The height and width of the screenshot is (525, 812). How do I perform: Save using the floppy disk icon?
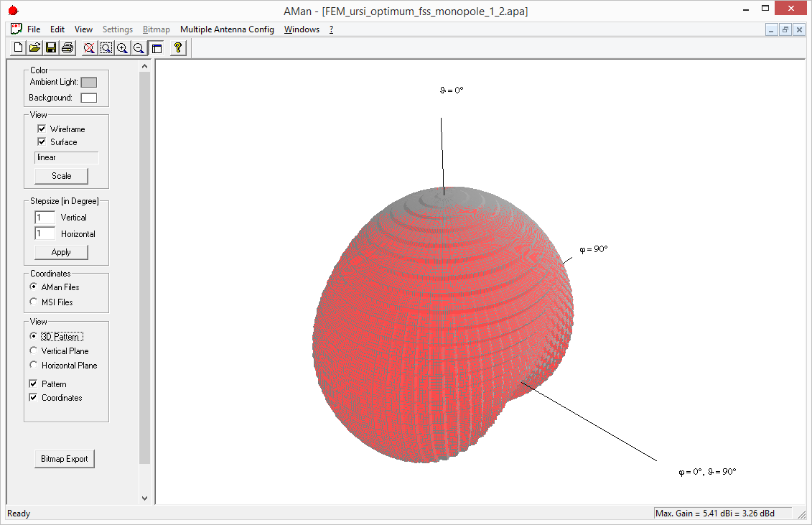click(51, 48)
